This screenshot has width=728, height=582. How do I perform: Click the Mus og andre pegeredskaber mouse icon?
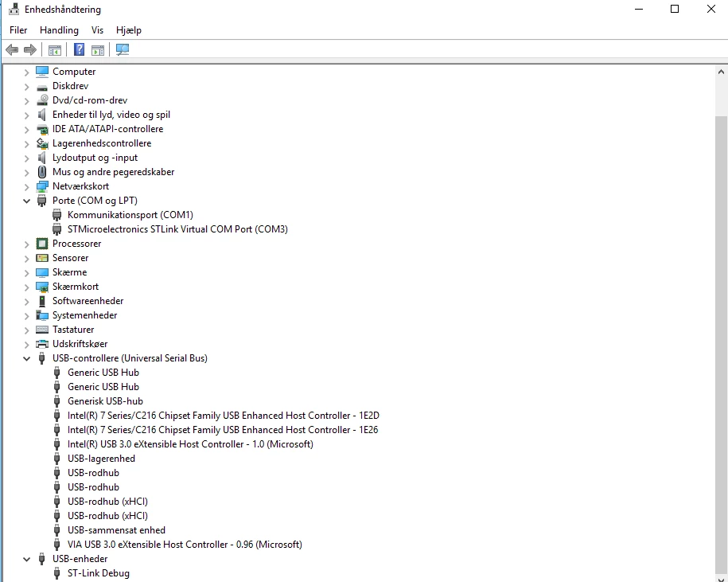coord(42,172)
